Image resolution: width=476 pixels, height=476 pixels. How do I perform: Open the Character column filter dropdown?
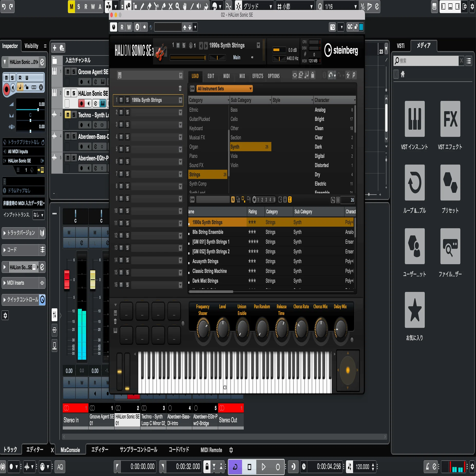355,100
